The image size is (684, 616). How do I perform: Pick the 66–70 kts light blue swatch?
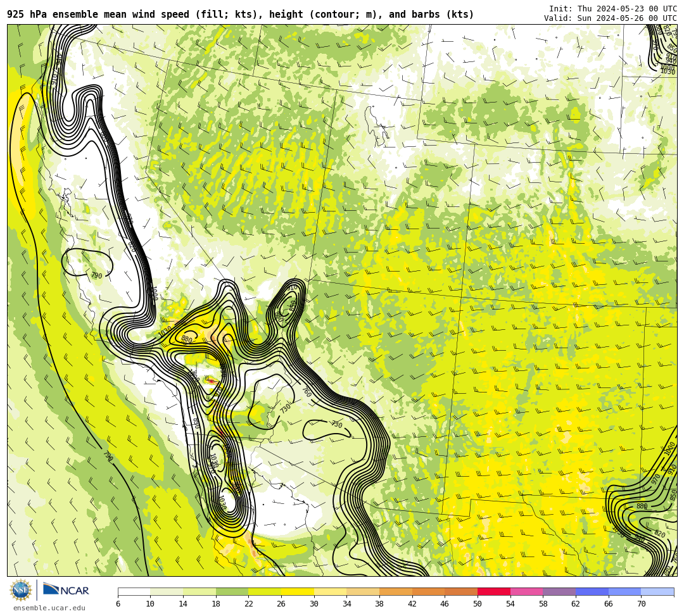tap(624, 591)
